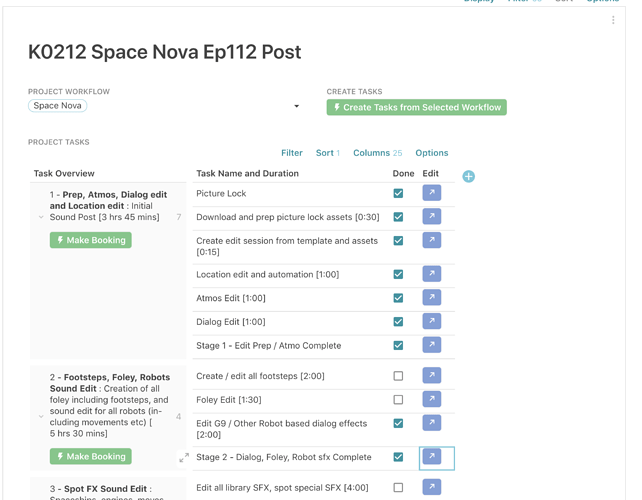Click the Space Nova workflow tag
The image size is (642, 500).
[x=57, y=106]
